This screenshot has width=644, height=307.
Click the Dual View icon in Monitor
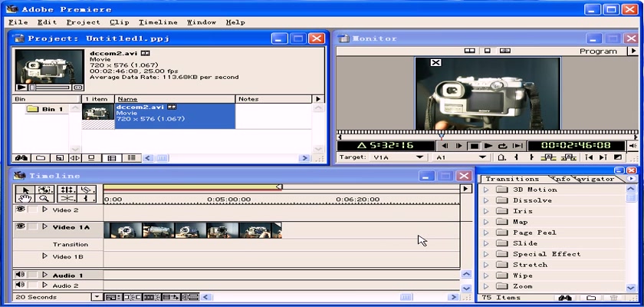pos(469,51)
